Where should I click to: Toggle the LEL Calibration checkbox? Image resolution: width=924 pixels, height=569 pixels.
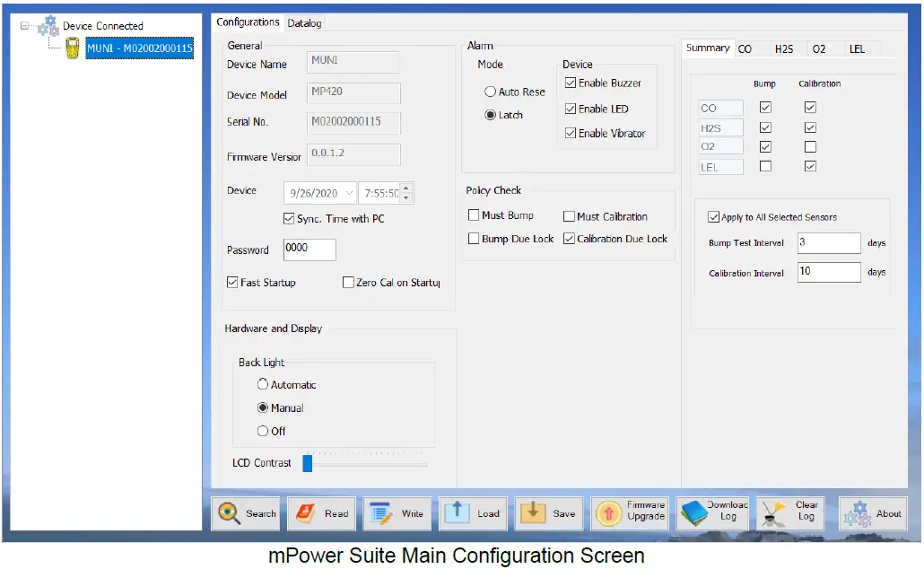point(810,166)
